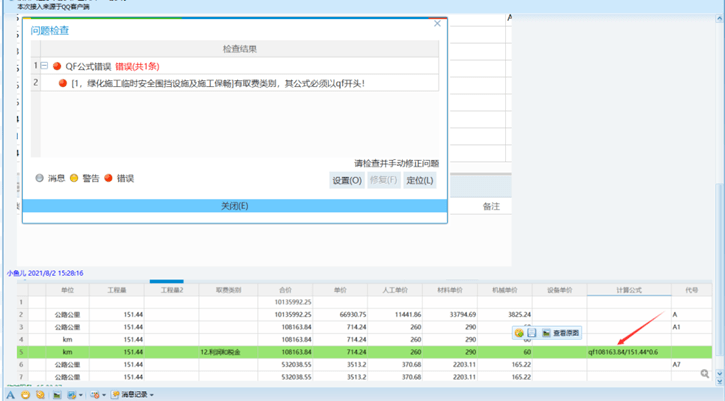725x401 pixels.
Task: Click the A1 code cell in row 3
Action: (691, 327)
